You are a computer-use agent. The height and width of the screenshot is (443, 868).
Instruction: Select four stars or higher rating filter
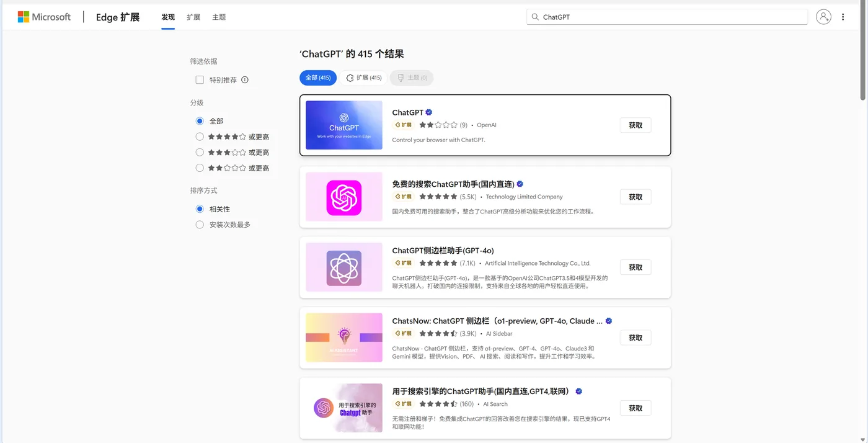pos(200,136)
